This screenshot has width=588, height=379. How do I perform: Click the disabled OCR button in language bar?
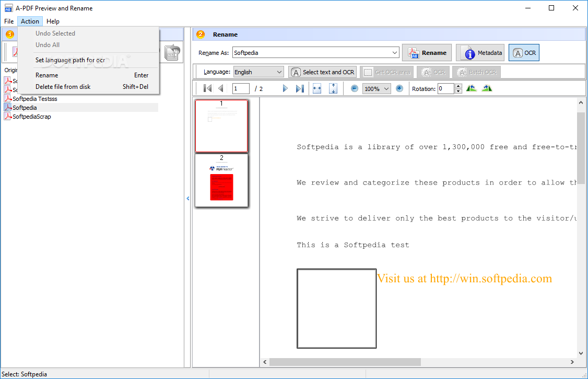pyautogui.click(x=433, y=72)
